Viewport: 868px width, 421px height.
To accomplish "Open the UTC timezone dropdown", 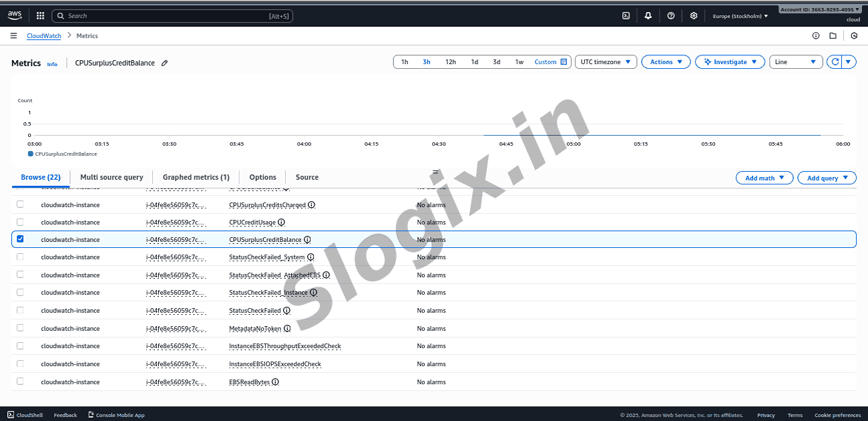I will (606, 62).
